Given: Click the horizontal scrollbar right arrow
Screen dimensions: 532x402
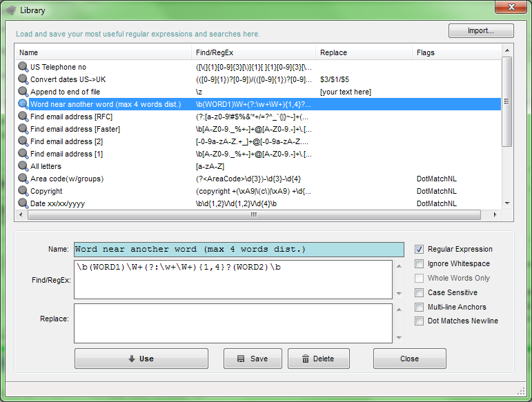Looking at the screenshot, I should tap(495, 214).
